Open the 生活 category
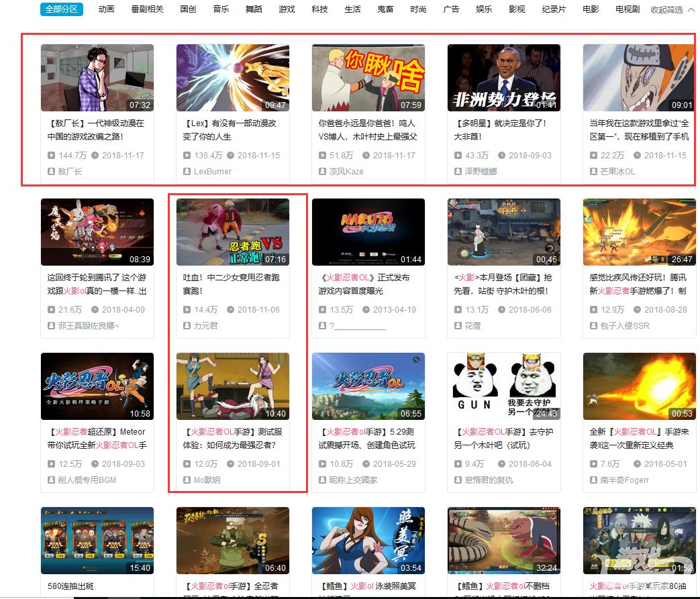 click(352, 9)
